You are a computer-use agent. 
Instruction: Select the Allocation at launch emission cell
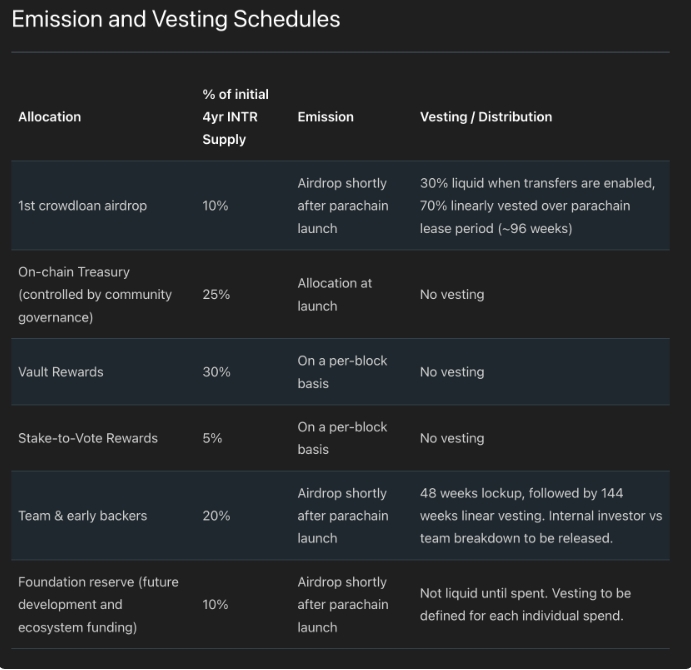click(x=334, y=294)
